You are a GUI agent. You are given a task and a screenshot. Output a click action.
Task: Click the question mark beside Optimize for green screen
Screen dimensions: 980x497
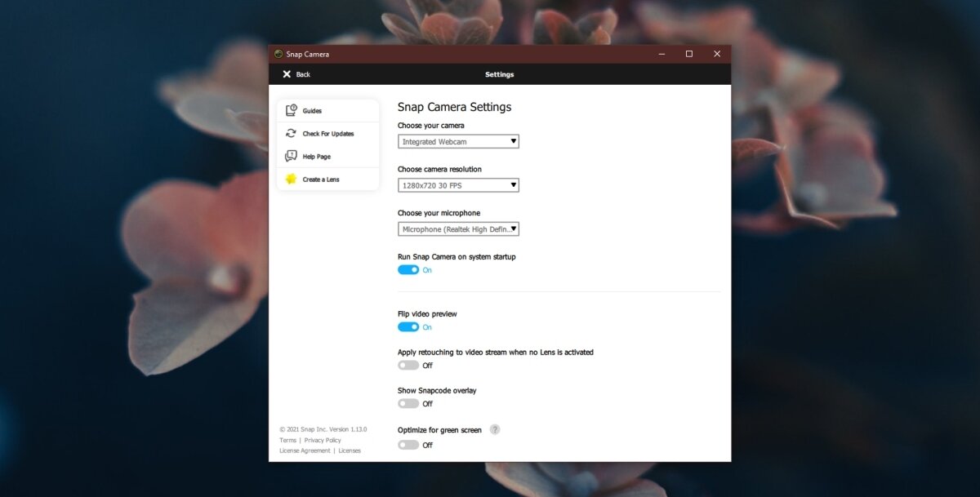pyautogui.click(x=495, y=429)
